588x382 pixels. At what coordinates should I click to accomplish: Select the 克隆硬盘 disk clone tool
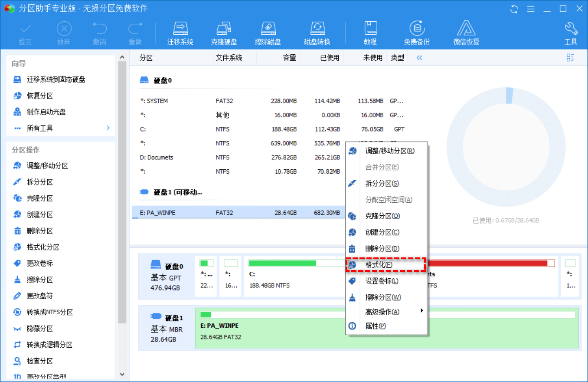coord(224,33)
